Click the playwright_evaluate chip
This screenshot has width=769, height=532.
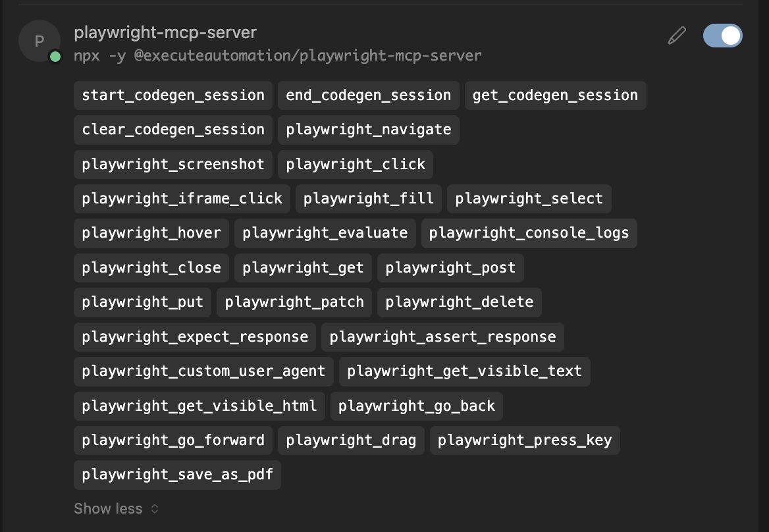[x=325, y=232]
